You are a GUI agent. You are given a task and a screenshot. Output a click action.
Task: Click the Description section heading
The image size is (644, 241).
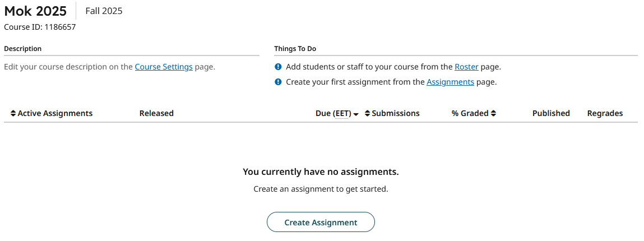pos(22,49)
